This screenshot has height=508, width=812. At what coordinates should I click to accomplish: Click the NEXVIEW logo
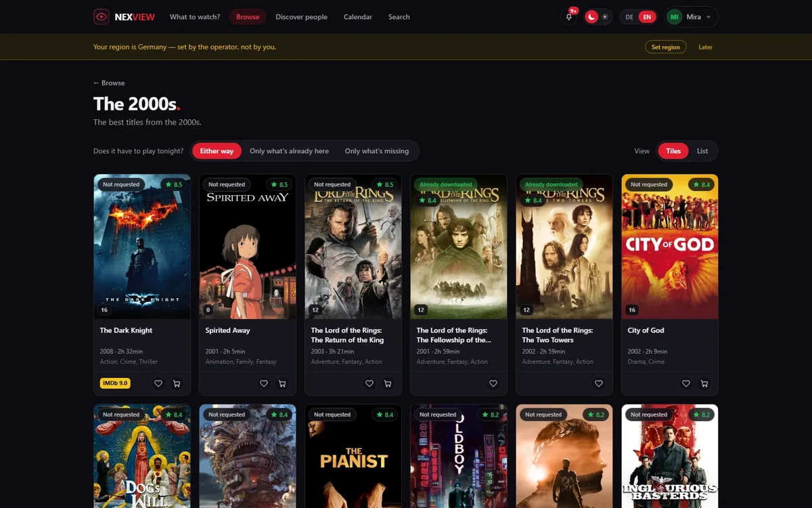(124, 17)
